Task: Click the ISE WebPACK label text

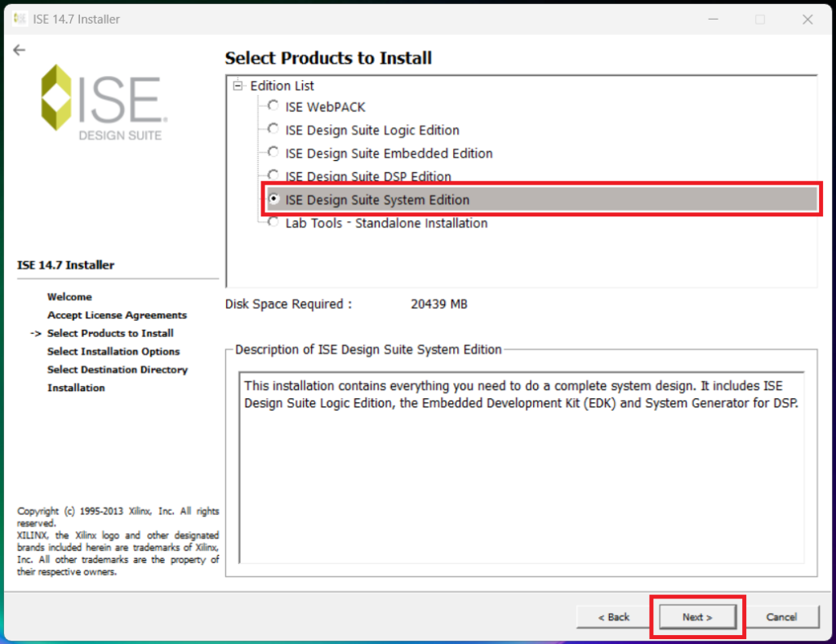Action: tap(325, 107)
